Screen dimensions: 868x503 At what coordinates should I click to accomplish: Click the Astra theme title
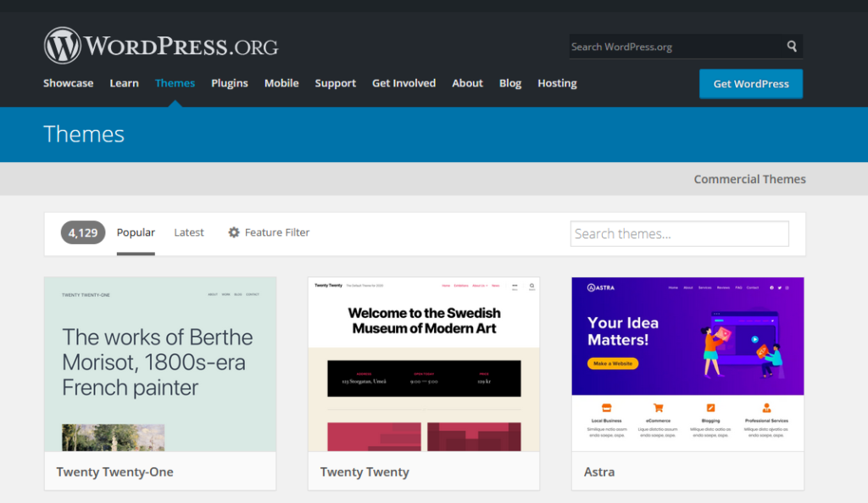point(599,472)
